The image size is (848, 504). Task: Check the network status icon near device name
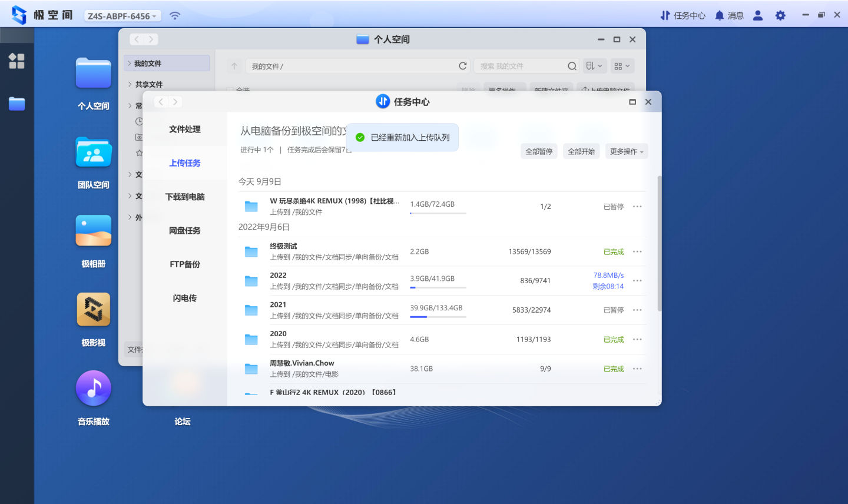[175, 15]
